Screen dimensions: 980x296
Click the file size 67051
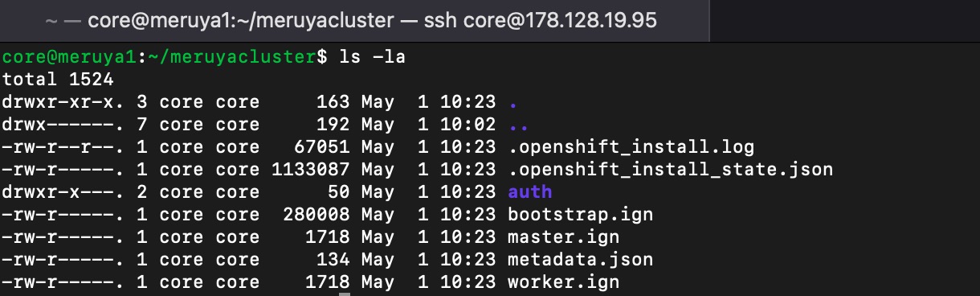pyautogui.click(x=322, y=147)
